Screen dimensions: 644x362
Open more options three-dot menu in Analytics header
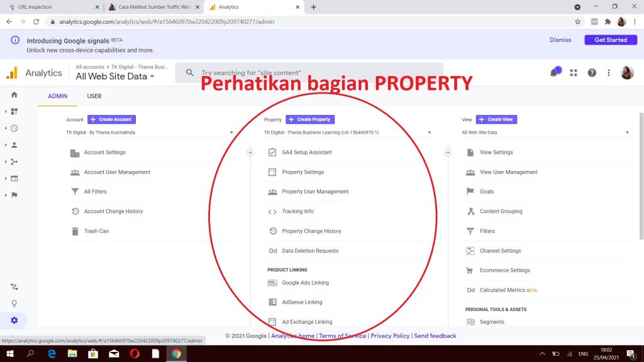coord(609,73)
